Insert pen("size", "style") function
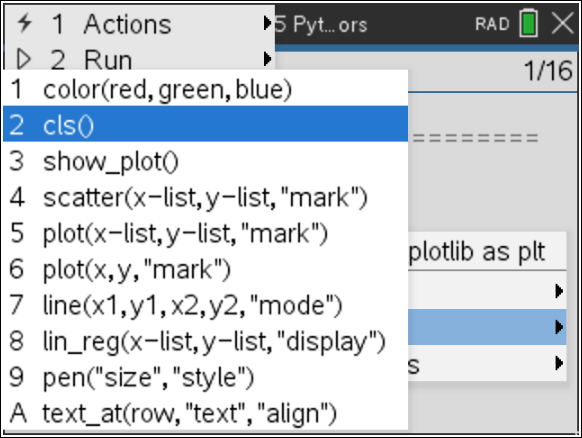Screen dimensions: 582x438 click(x=205, y=377)
